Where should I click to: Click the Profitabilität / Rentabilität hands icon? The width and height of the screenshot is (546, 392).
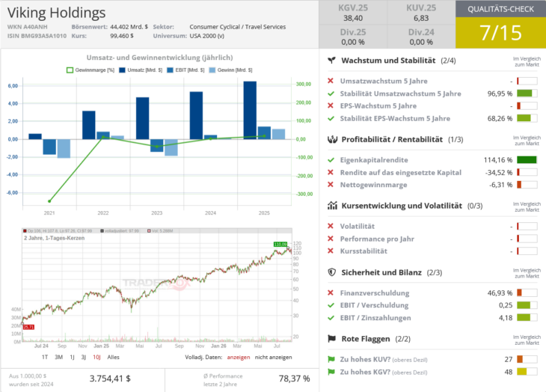click(333, 139)
